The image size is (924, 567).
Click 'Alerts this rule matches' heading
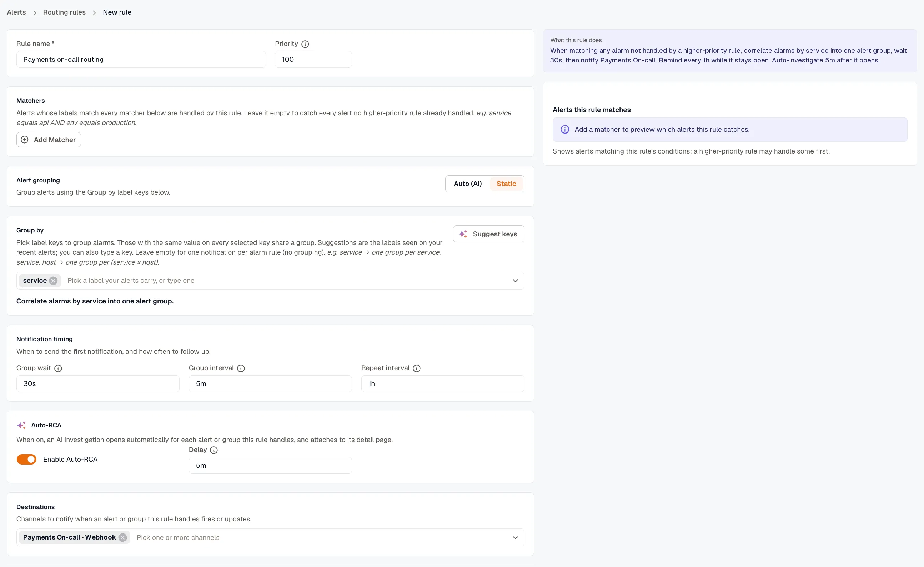point(592,110)
